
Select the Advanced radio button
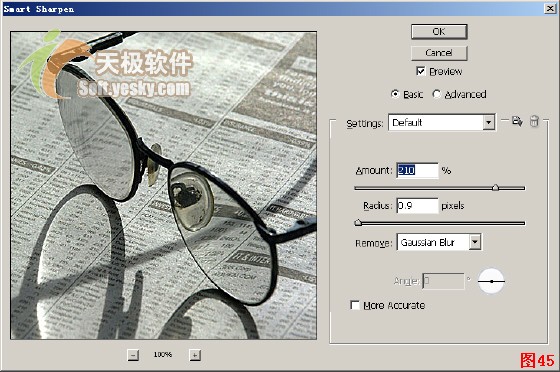pos(436,94)
